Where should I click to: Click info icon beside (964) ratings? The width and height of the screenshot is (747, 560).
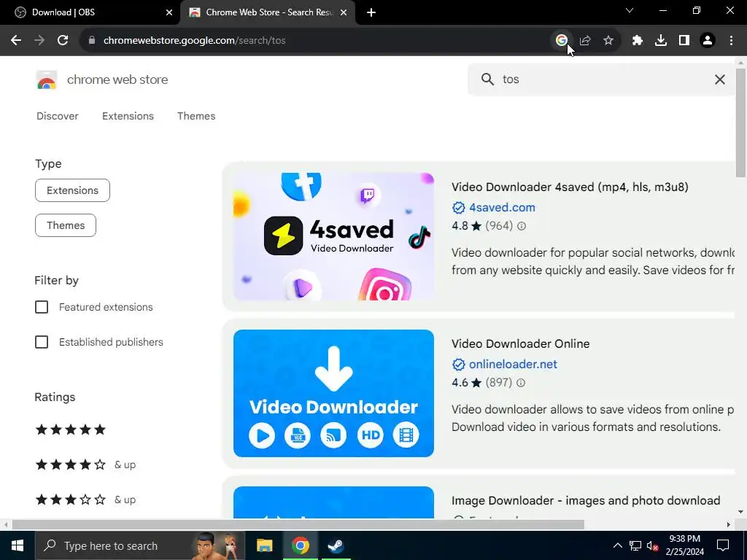[522, 226]
